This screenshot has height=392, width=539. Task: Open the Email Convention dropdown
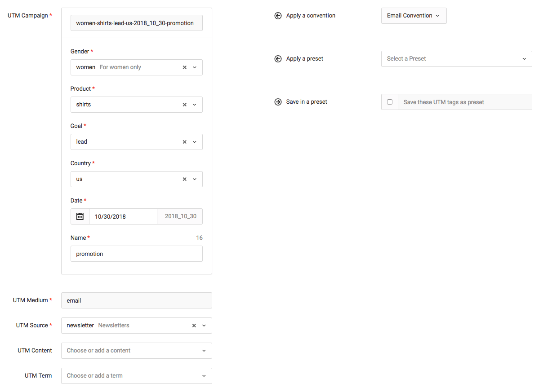click(413, 15)
